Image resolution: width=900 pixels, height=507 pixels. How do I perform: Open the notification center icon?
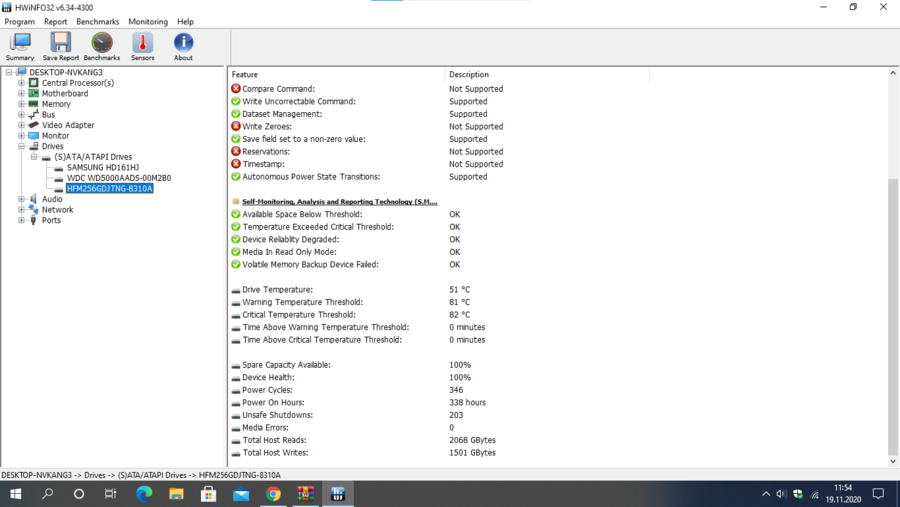click(x=878, y=494)
